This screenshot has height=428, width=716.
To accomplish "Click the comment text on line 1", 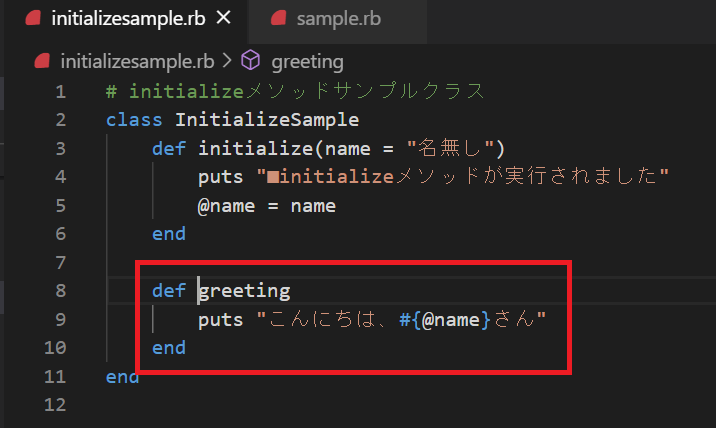I will (x=295, y=91).
